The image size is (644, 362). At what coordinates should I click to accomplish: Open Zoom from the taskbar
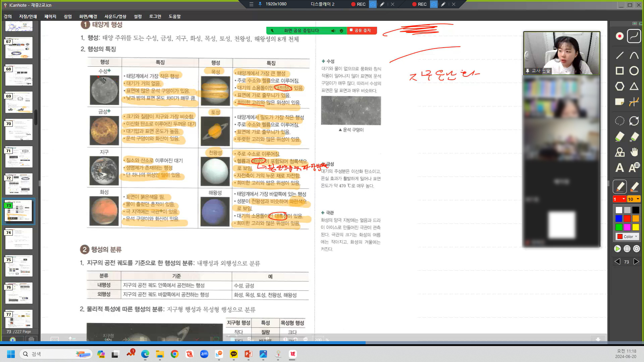[x=204, y=354]
